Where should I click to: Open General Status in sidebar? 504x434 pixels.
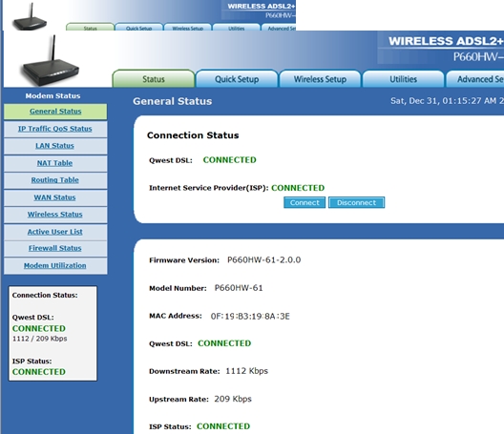[55, 112]
